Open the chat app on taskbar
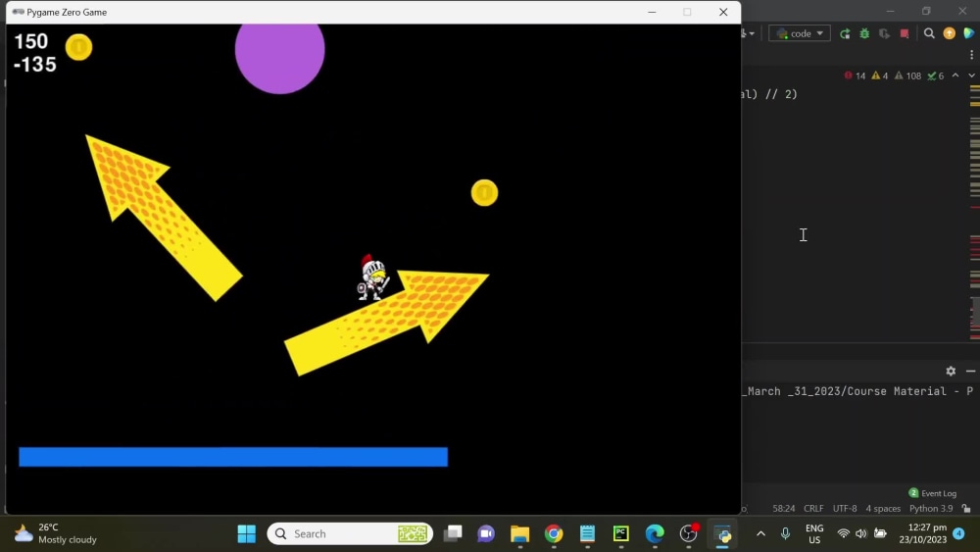 [486, 534]
